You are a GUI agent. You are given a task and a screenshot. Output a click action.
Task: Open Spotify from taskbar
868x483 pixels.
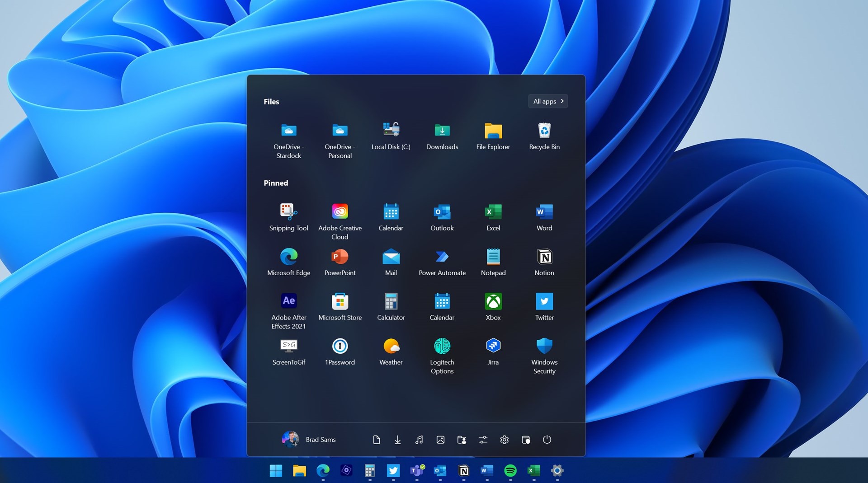pyautogui.click(x=510, y=471)
